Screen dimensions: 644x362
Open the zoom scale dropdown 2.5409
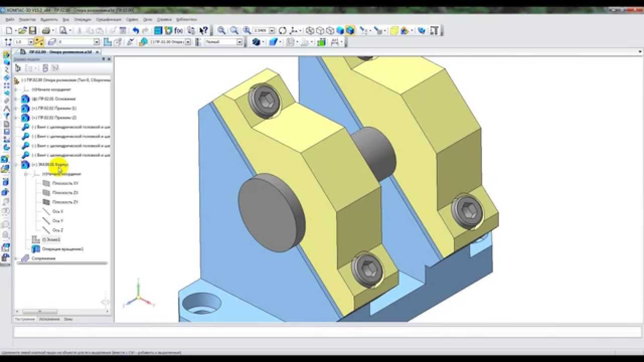point(272,31)
